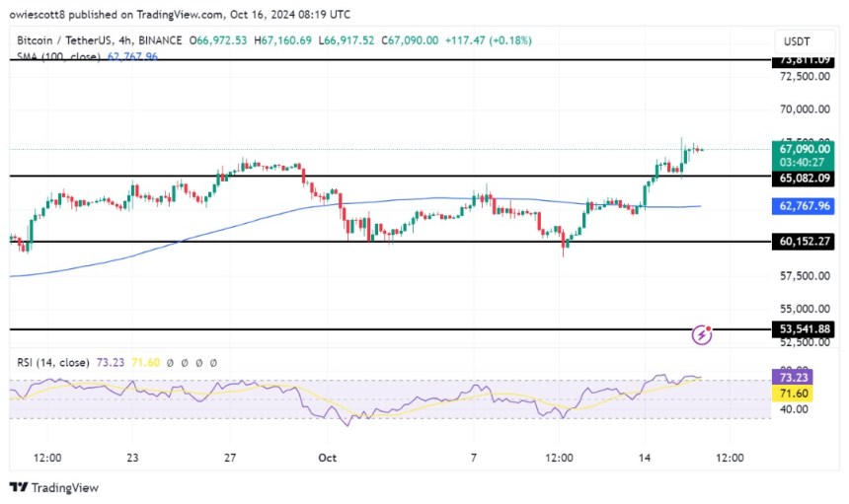
Task: Click the RSI (14, close) indicator legend
Action: click(53, 362)
